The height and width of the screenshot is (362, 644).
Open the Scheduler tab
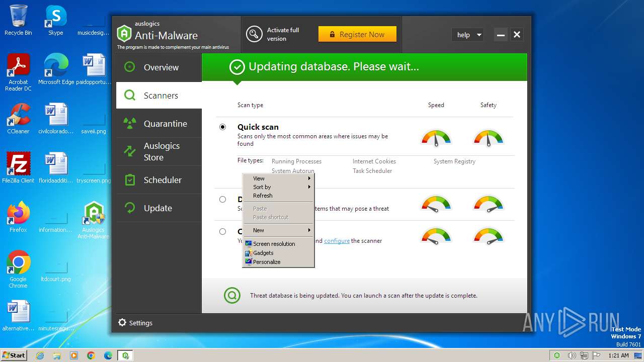[159, 180]
